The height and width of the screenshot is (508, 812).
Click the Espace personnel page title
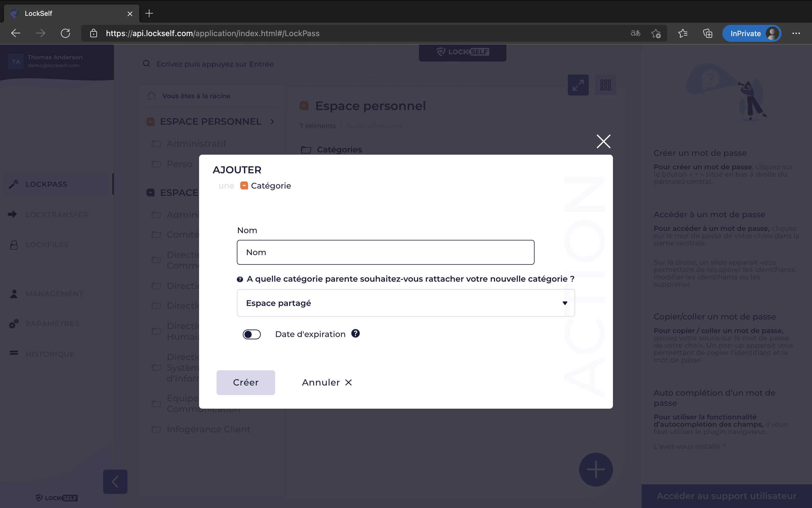pos(370,106)
